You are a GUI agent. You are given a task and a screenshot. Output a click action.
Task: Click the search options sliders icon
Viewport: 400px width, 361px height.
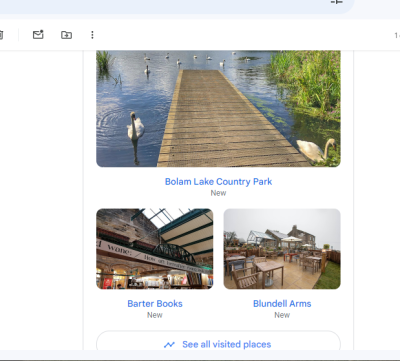tap(336, 2)
